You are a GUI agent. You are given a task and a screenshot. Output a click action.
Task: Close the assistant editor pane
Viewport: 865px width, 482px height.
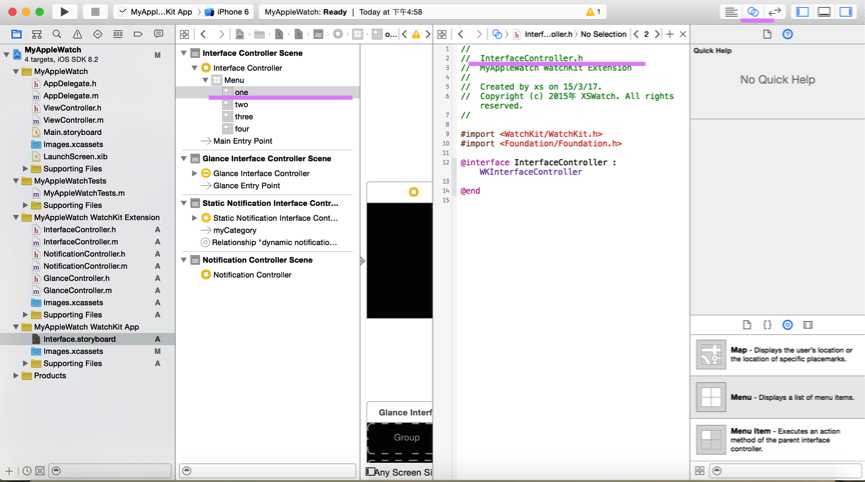[x=683, y=34]
